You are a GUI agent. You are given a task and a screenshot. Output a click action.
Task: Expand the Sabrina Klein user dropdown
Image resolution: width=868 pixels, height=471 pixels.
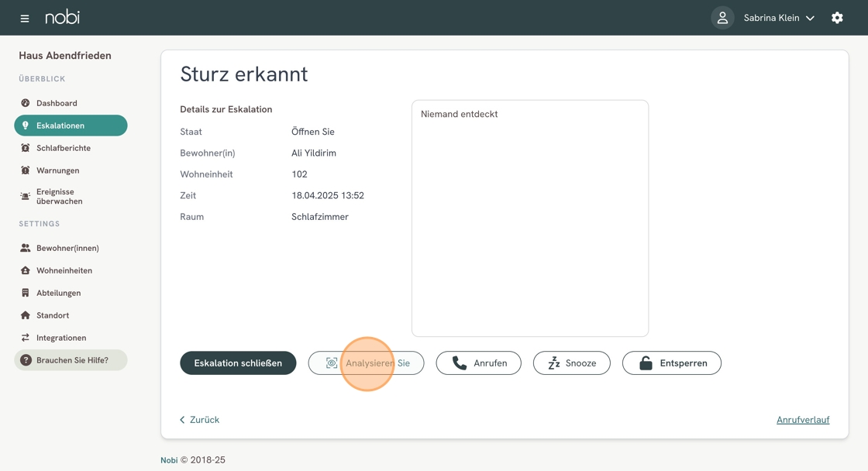779,18
